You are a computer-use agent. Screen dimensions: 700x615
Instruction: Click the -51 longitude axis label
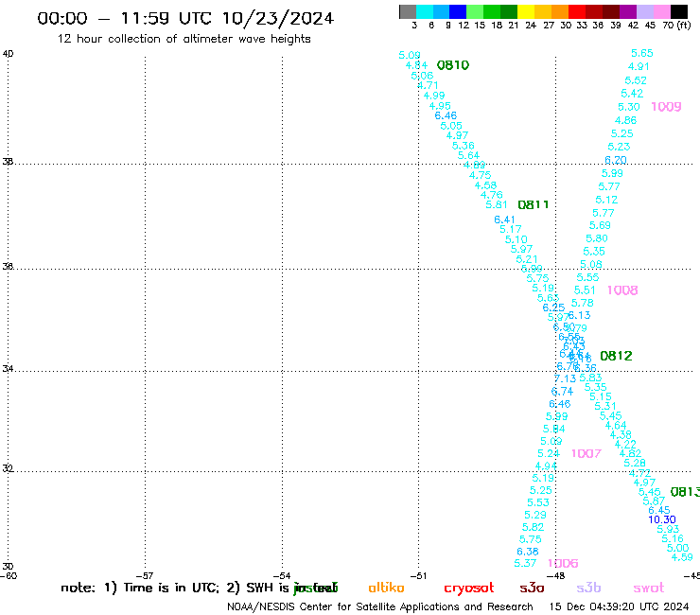(x=418, y=576)
